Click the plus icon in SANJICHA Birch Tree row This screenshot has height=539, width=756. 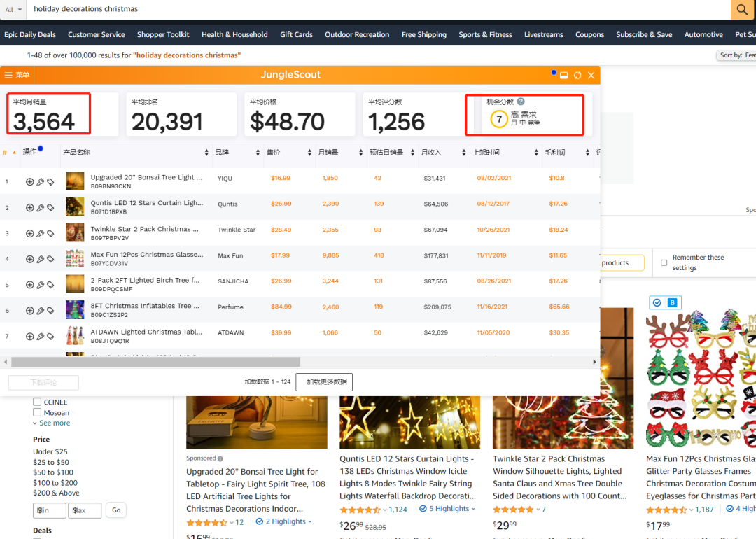pos(30,285)
